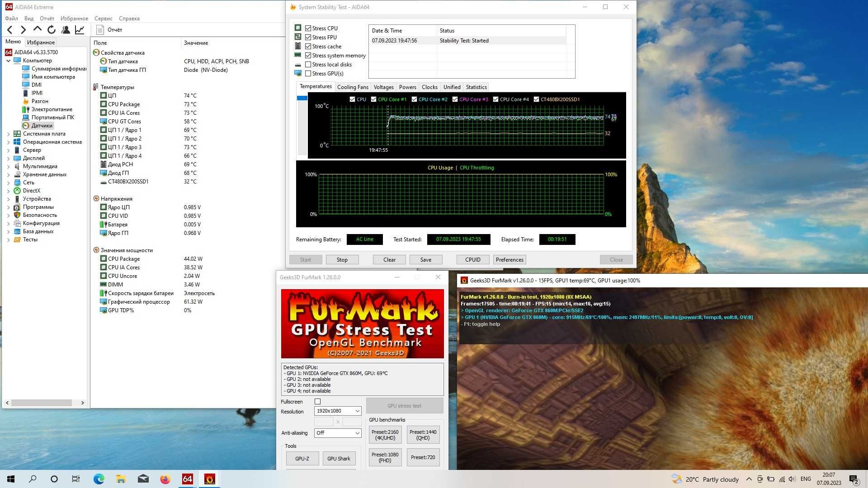
Task: Open Microsoft Edge from the taskbar
Action: click(99, 479)
